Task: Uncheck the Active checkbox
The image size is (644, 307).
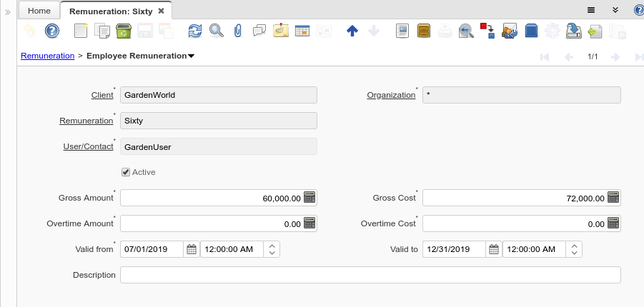Action: click(126, 172)
